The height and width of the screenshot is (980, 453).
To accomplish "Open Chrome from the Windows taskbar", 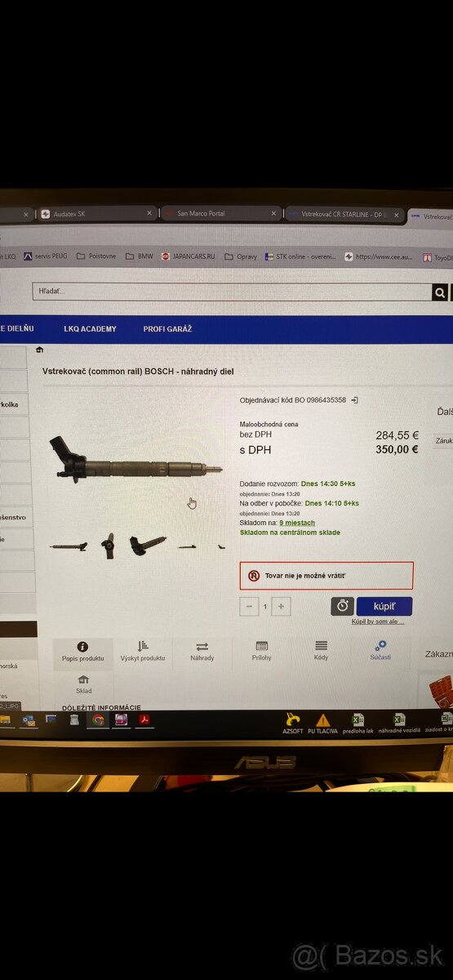I will click(x=98, y=719).
